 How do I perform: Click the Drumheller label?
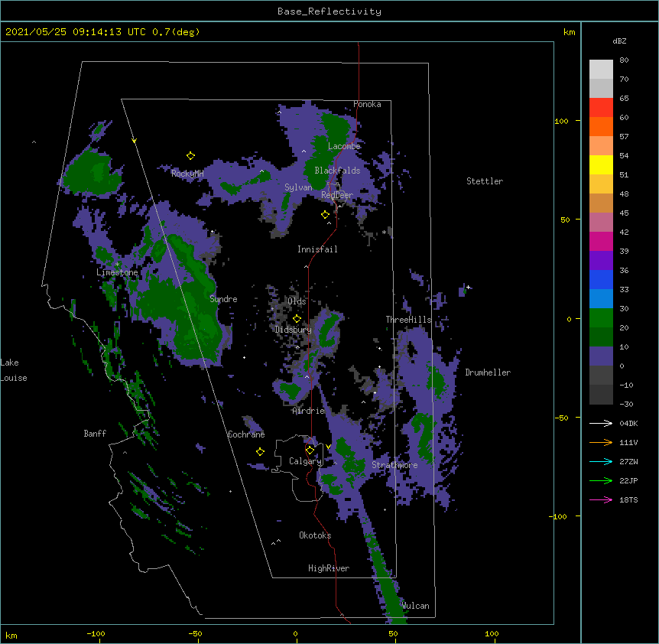point(488,372)
